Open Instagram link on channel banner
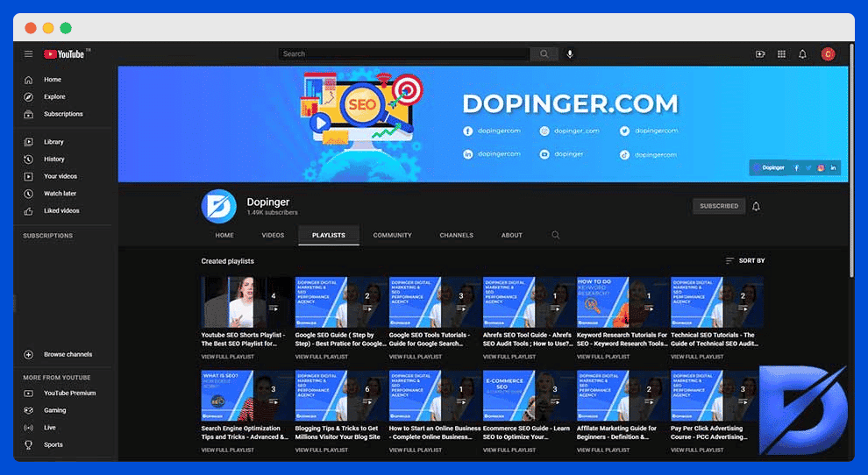This screenshot has height=475, width=868. click(821, 167)
